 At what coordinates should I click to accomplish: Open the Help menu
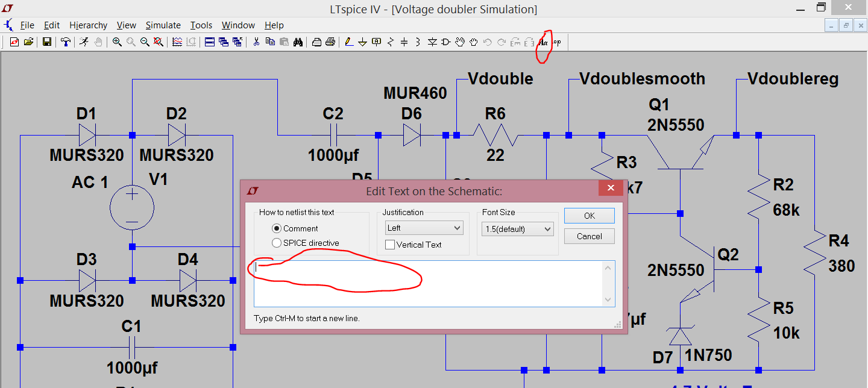274,25
